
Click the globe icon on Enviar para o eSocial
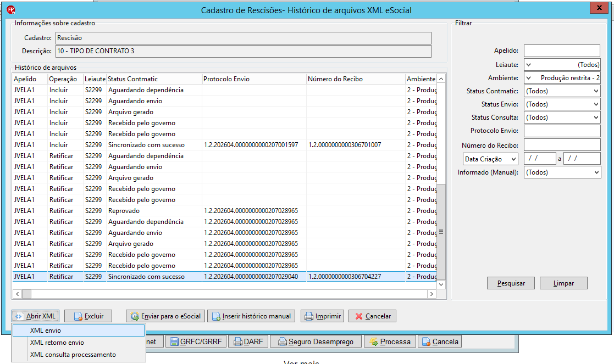(135, 316)
